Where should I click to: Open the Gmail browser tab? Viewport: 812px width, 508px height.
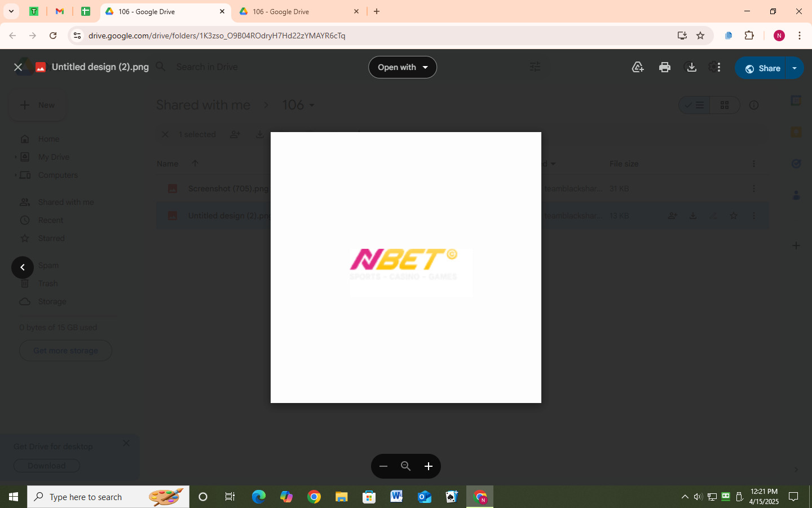tap(59, 11)
